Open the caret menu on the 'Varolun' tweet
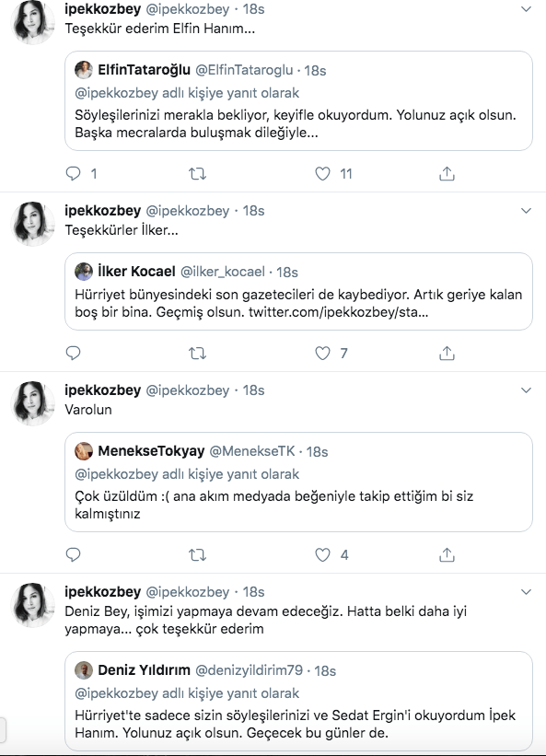The width and height of the screenshot is (546, 756). pos(527,390)
